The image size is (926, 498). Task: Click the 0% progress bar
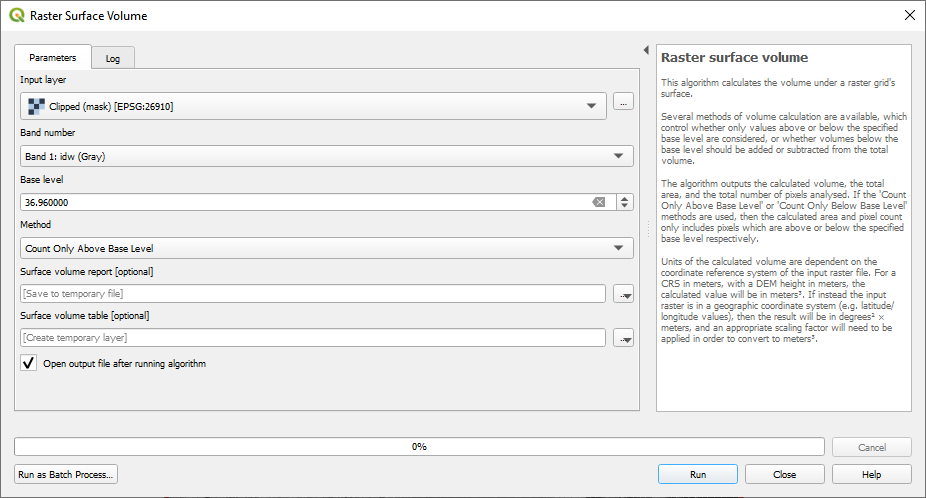419,447
